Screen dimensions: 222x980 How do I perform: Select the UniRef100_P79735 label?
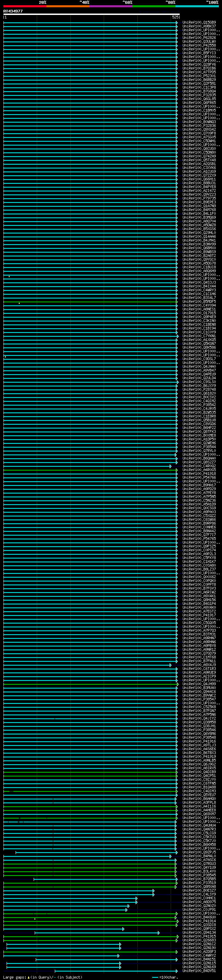[199, 198]
